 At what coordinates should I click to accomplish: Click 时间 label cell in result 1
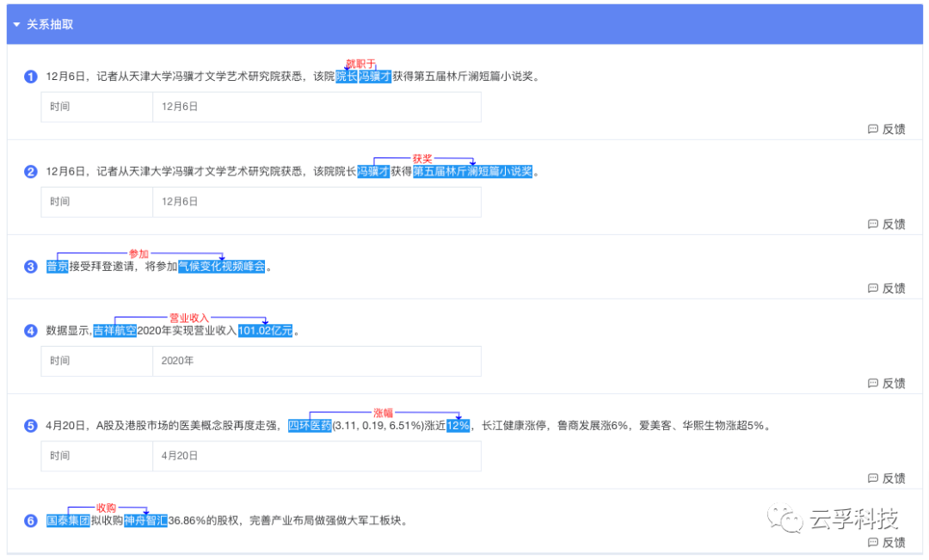[x=97, y=108]
